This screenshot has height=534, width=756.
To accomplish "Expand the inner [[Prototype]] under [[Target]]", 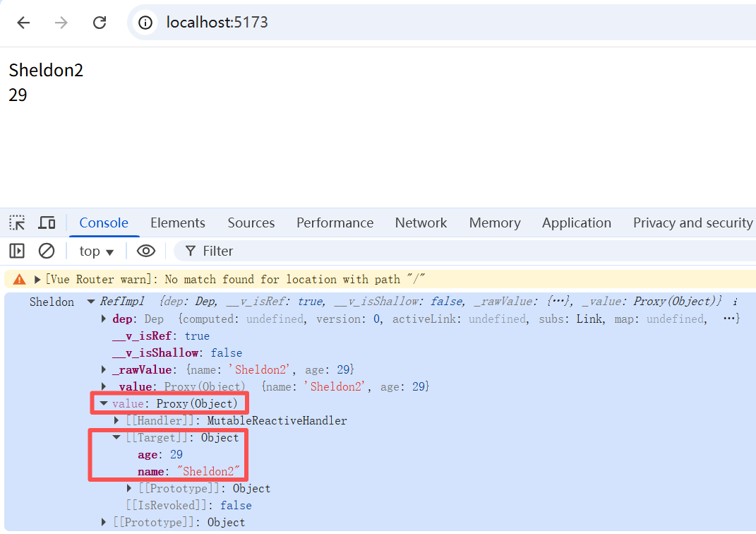I will pos(128,488).
